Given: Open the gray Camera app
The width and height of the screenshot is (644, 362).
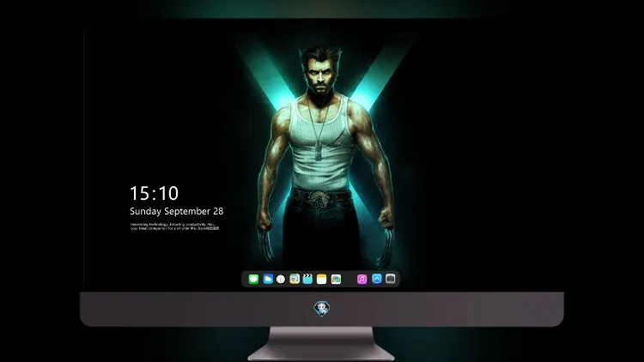Looking at the screenshot, I should pyautogui.click(x=391, y=279).
